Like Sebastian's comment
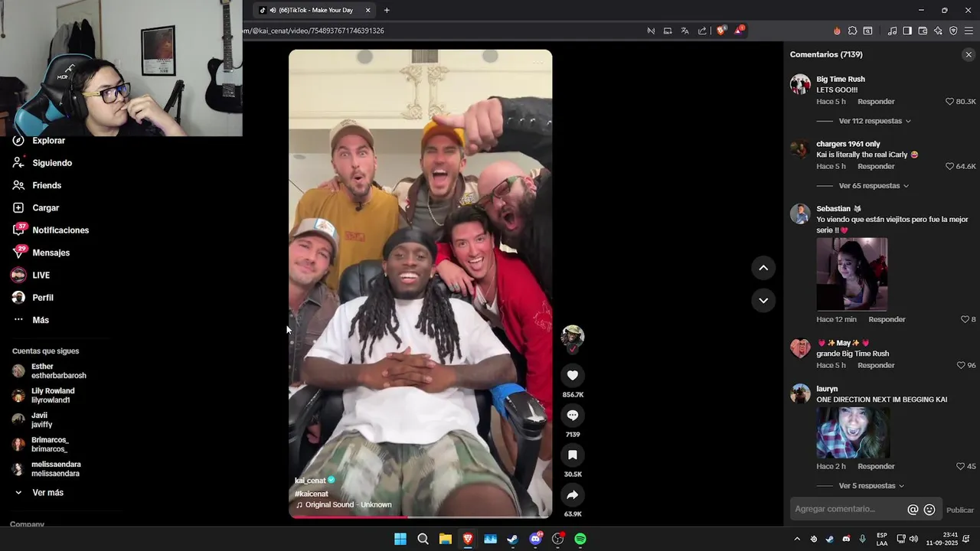 pyautogui.click(x=965, y=319)
